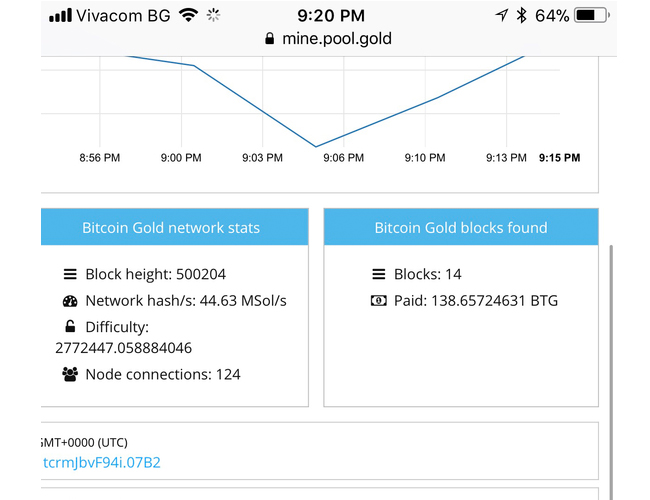Tap the battery indicator icon
The width and height of the screenshot is (650, 500).
pos(592,16)
